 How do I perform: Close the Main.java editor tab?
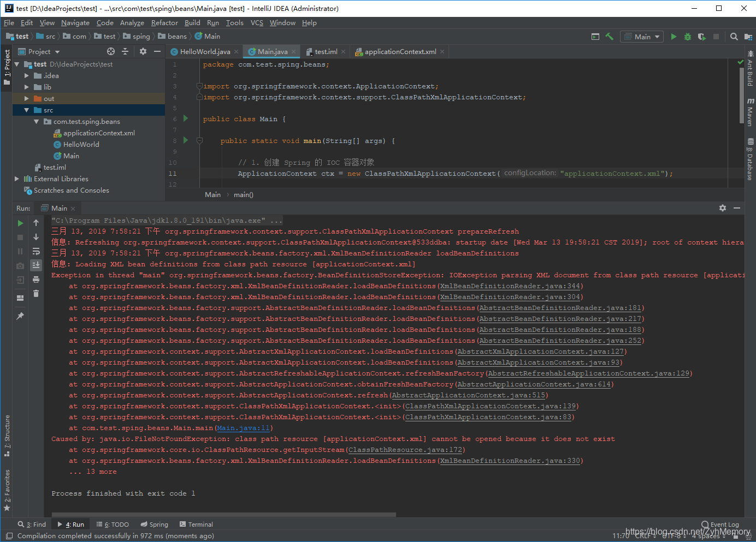point(294,51)
